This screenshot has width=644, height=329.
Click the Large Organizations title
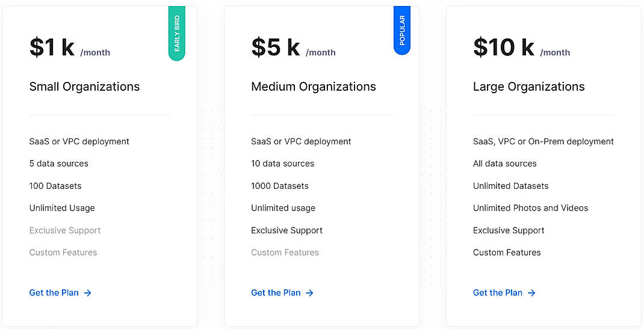point(529,87)
